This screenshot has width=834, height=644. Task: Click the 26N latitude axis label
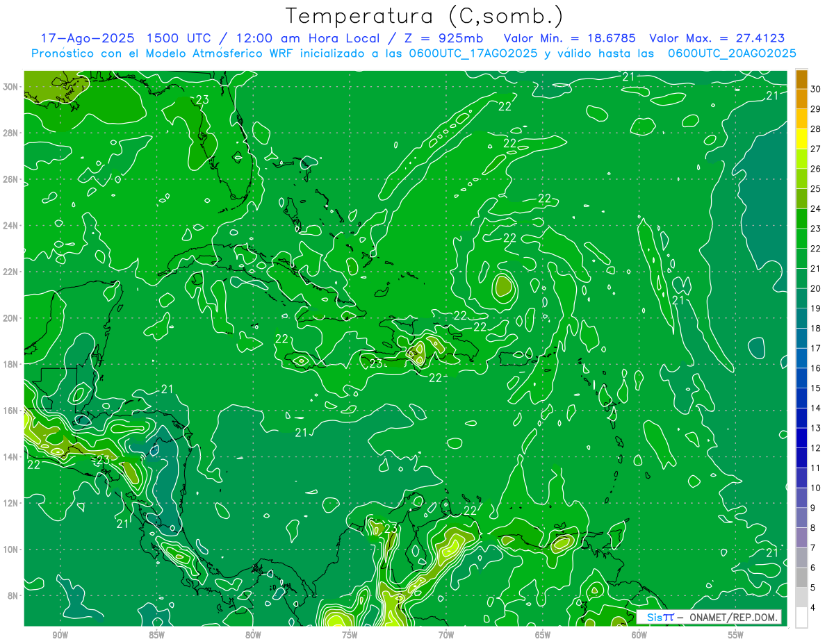pos(11,179)
